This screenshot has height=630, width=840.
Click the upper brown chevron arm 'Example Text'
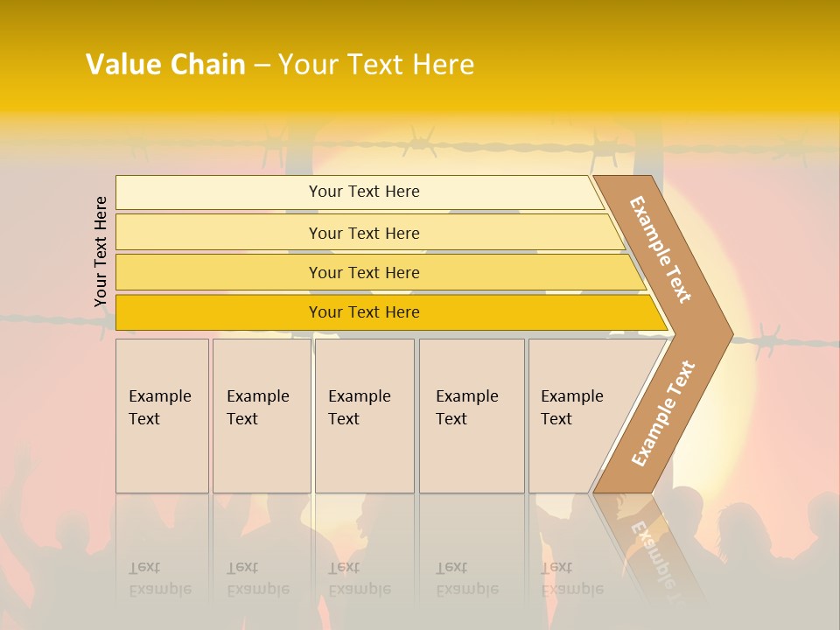point(660,249)
